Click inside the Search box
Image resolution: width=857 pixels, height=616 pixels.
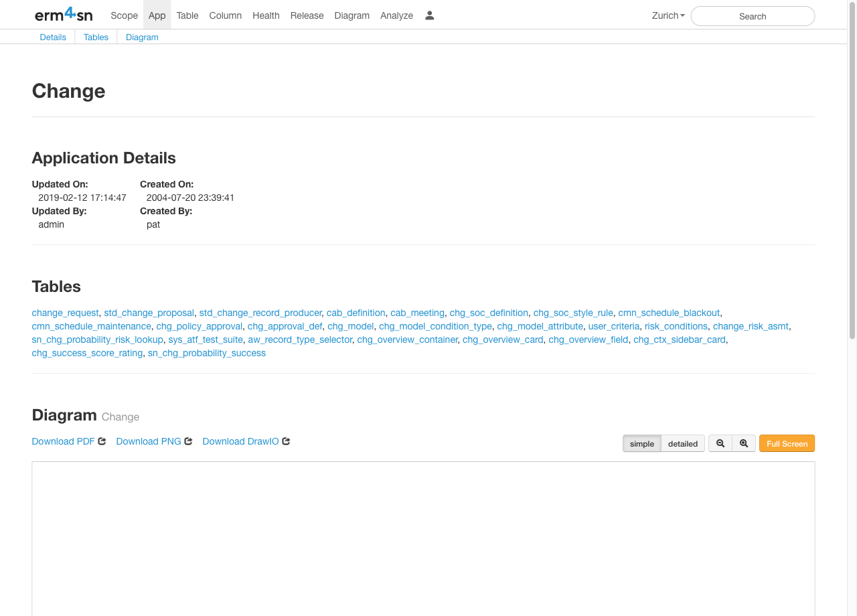pyautogui.click(x=753, y=16)
